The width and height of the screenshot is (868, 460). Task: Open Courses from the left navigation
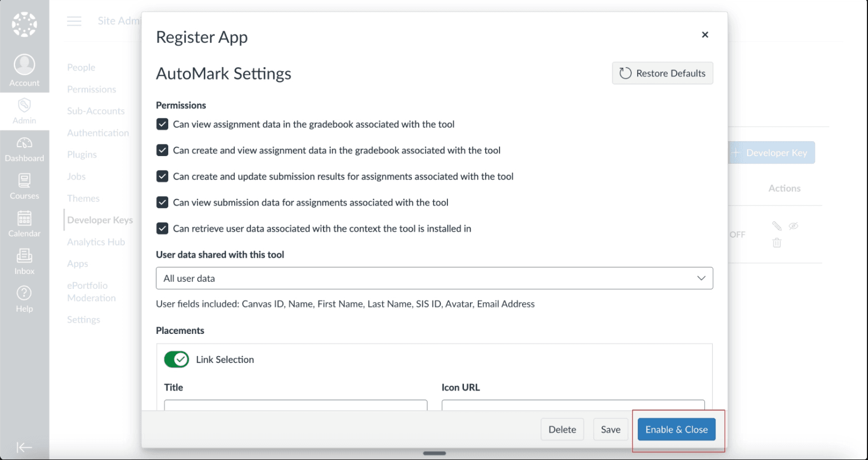coord(24,186)
